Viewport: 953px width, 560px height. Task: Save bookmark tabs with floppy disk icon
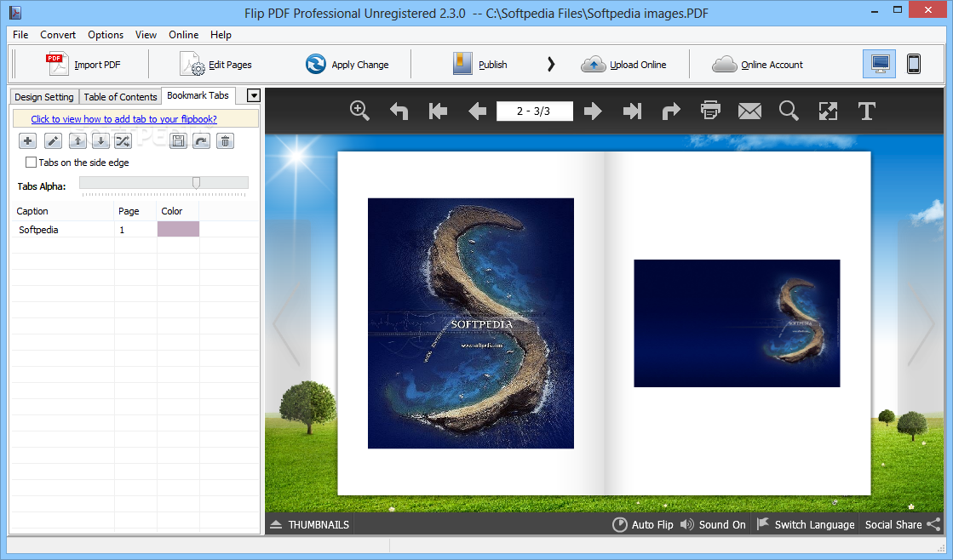click(x=178, y=141)
